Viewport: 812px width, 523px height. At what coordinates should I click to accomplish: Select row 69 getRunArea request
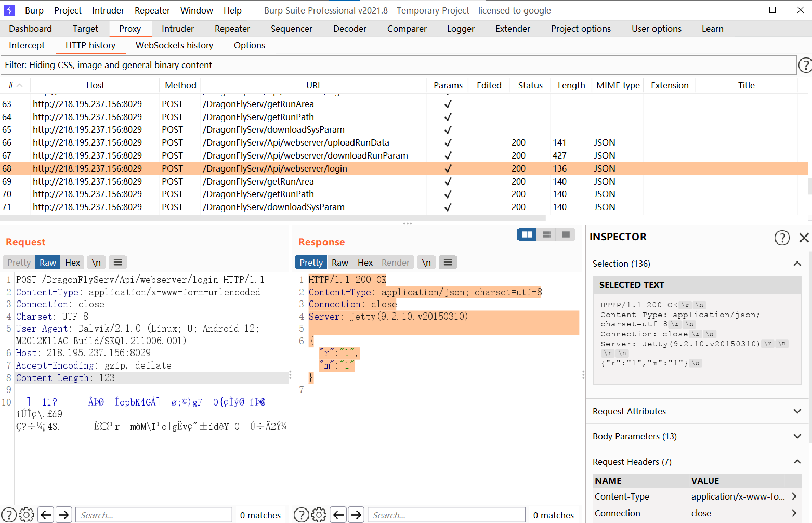click(404, 181)
